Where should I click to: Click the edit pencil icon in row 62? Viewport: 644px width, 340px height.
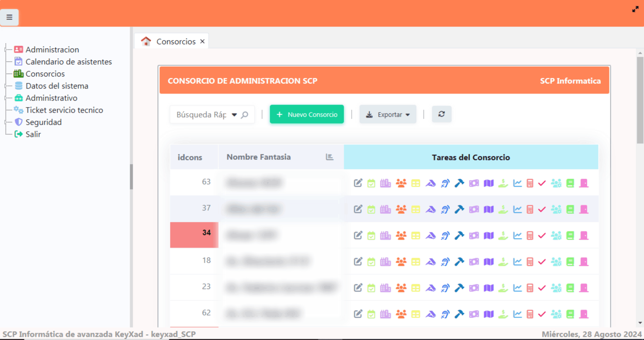(358, 314)
